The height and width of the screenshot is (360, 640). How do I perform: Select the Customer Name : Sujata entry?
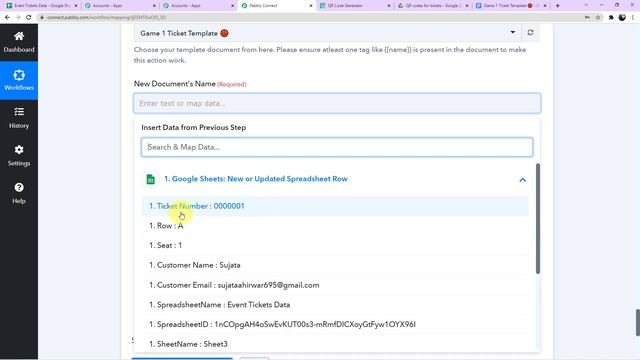335,265
